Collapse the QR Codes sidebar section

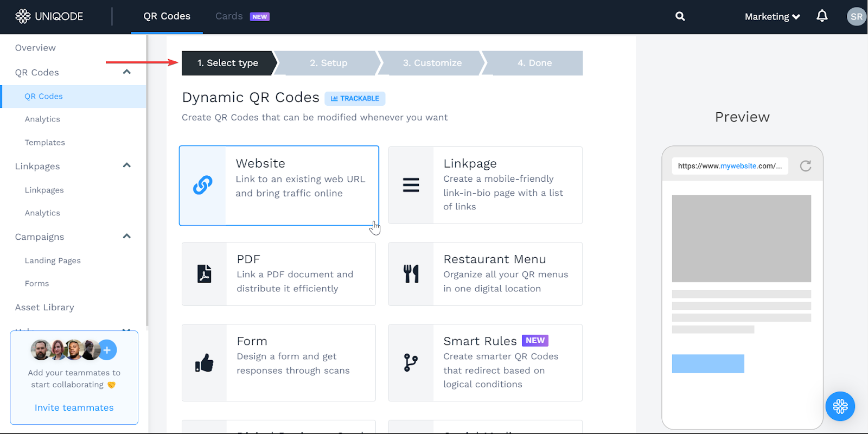pyautogui.click(x=127, y=72)
